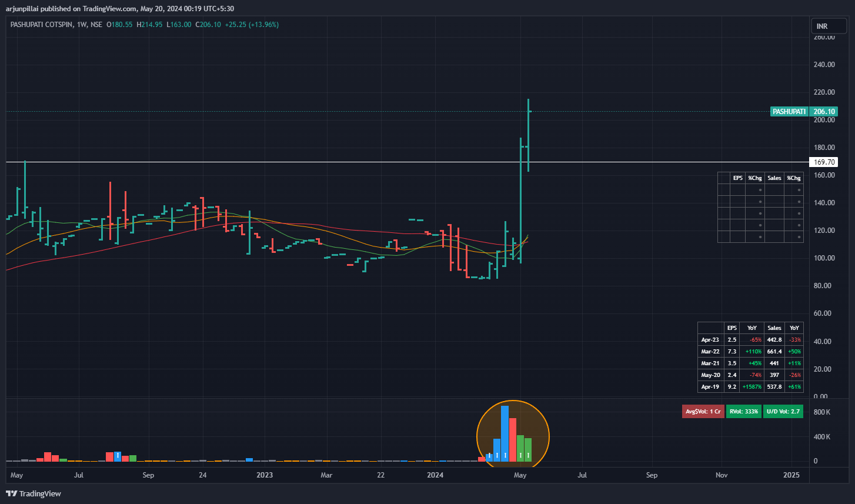
Task: Select the Mar-22 row label
Action: click(x=710, y=352)
